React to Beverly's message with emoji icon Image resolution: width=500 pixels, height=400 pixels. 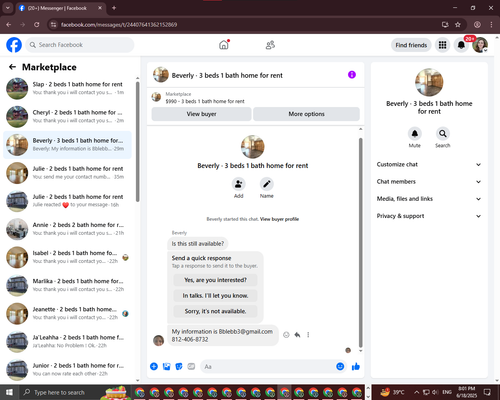click(286, 335)
